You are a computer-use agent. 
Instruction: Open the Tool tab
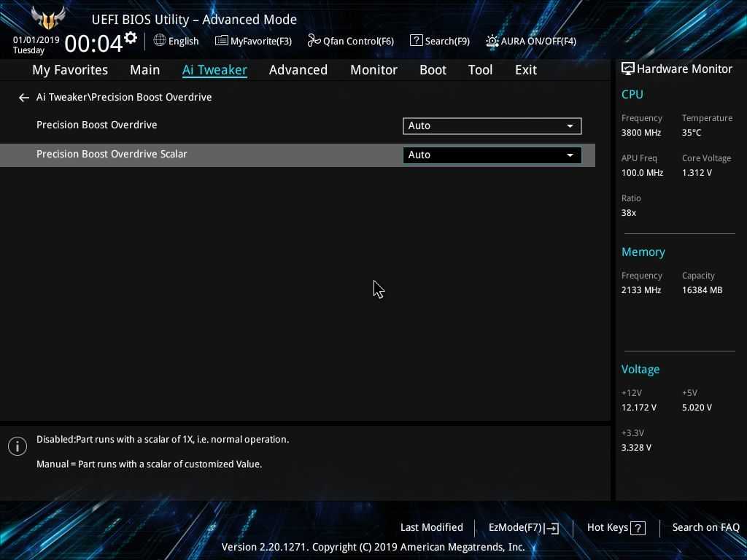(480, 70)
